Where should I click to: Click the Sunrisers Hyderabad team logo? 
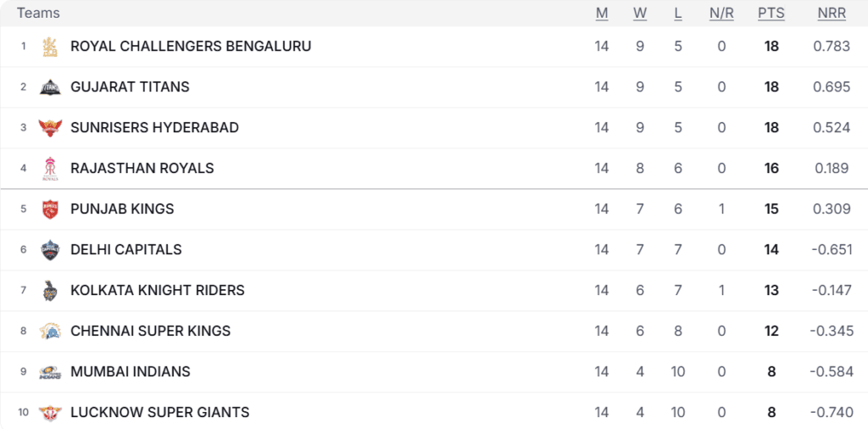point(50,128)
